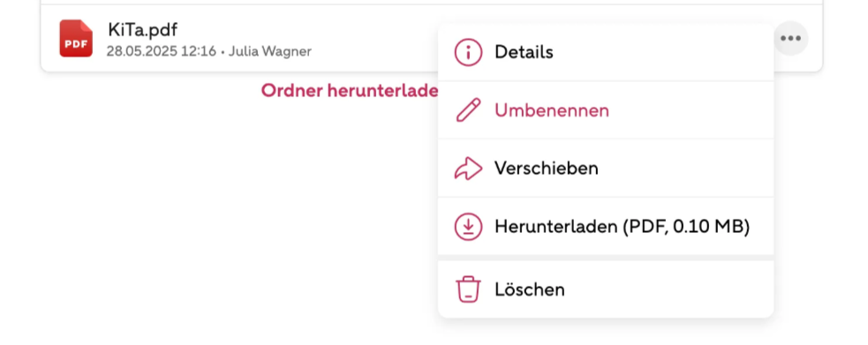Click the red PDF file icon
The height and width of the screenshot is (345, 868).
pos(76,38)
